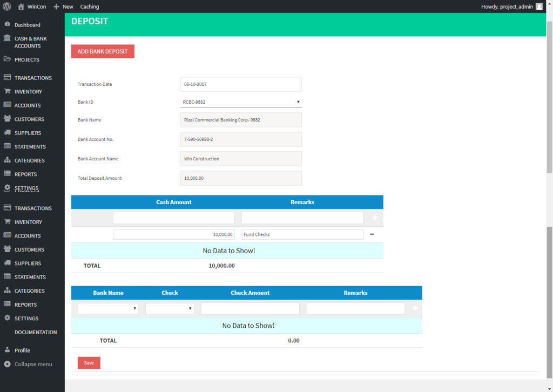Click the WordPress logo icon
This screenshot has height=392, width=553.
point(7,6)
